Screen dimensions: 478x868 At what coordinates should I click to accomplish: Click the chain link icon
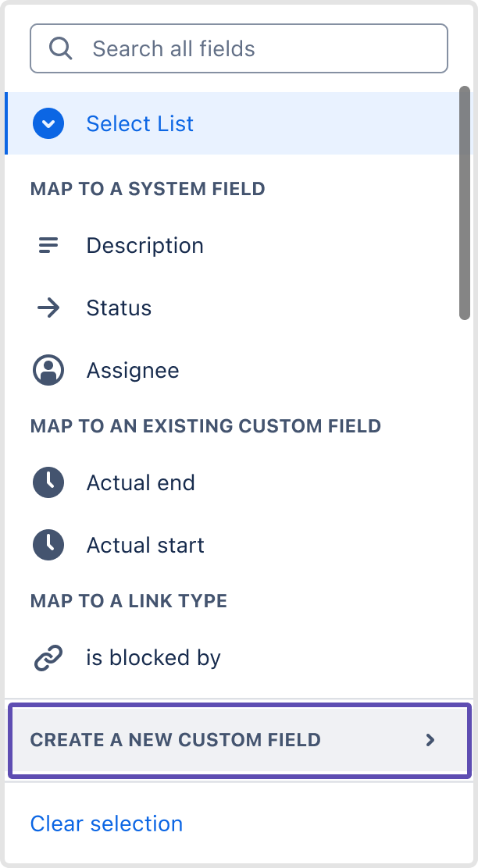[x=48, y=658]
